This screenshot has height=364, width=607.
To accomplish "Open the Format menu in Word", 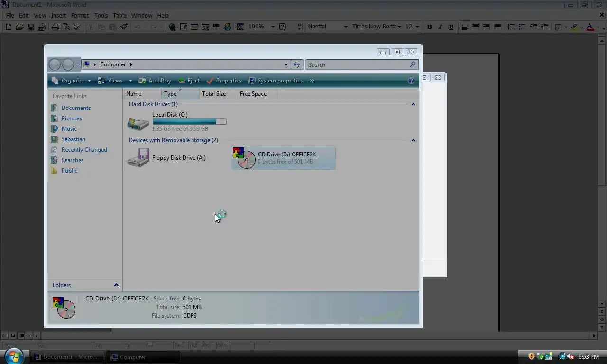I will pyautogui.click(x=80, y=15).
